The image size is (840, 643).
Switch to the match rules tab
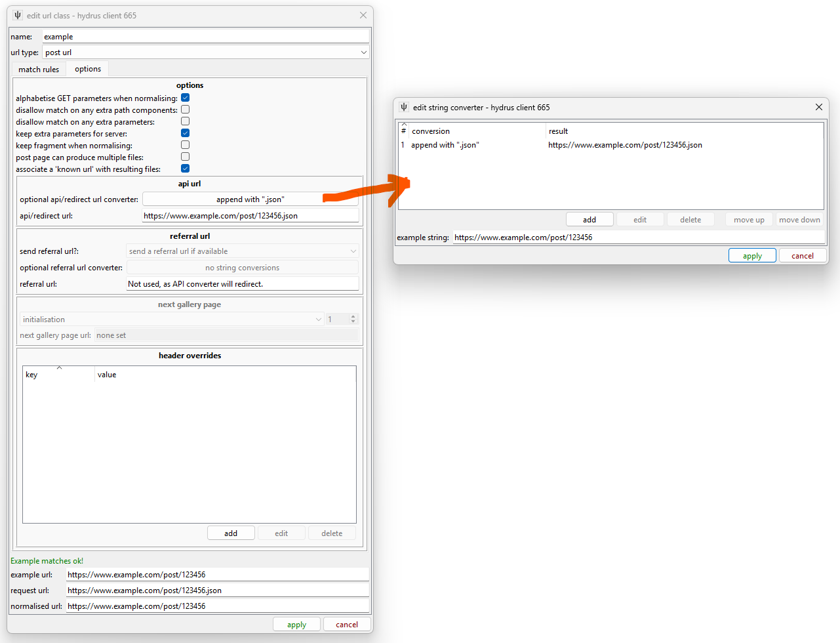coord(39,70)
